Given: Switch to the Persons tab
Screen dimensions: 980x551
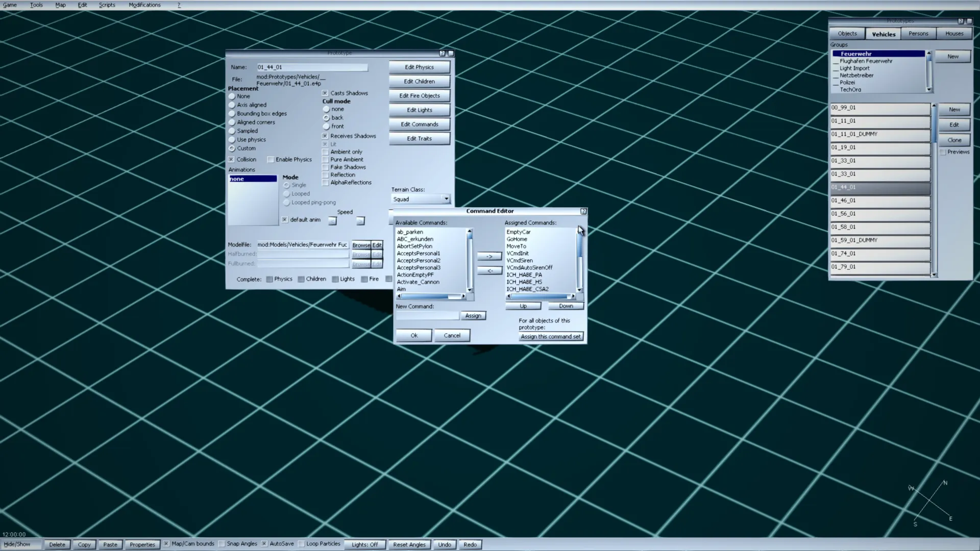Looking at the screenshot, I should click(918, 34).
